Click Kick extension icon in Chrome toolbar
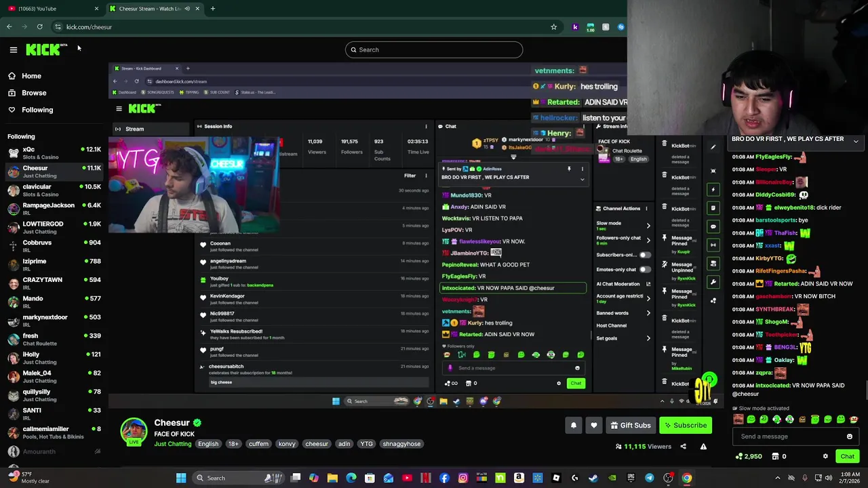 tap(575, 27)
